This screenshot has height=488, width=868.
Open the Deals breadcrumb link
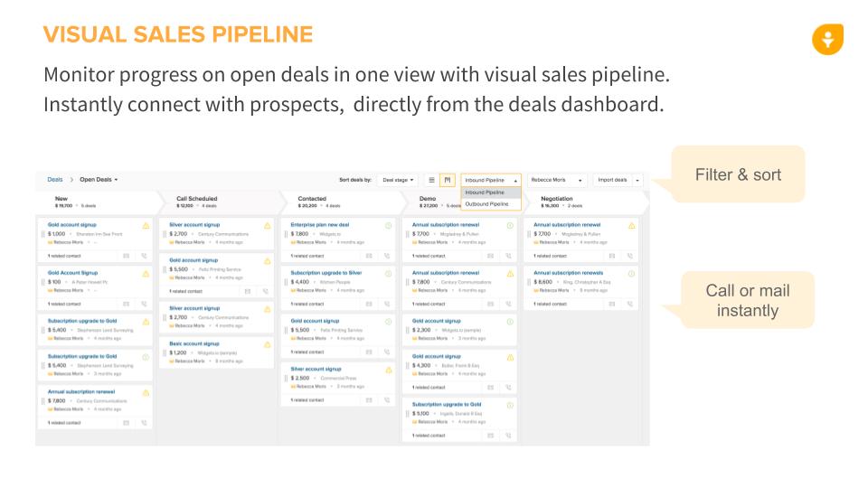(55, 180)
